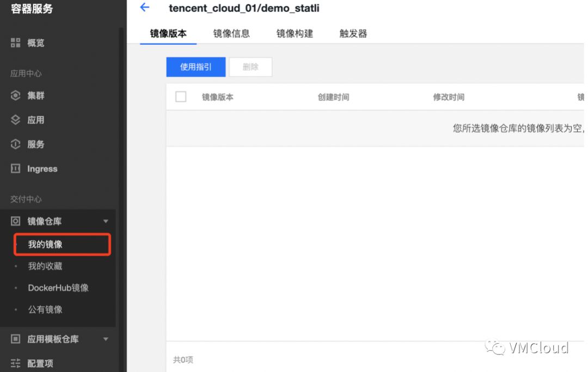Open the 触发器 tab
This screenshot has height=372, width=588.
pos(353,33)
